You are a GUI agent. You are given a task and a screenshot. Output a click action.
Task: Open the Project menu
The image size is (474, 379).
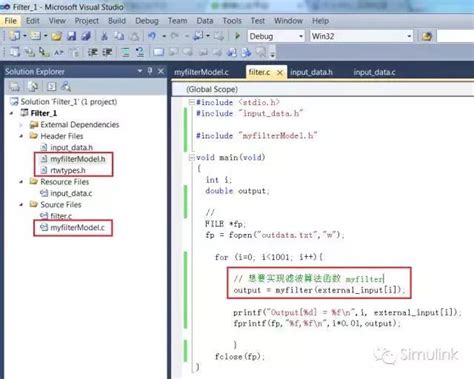(87, 21)
